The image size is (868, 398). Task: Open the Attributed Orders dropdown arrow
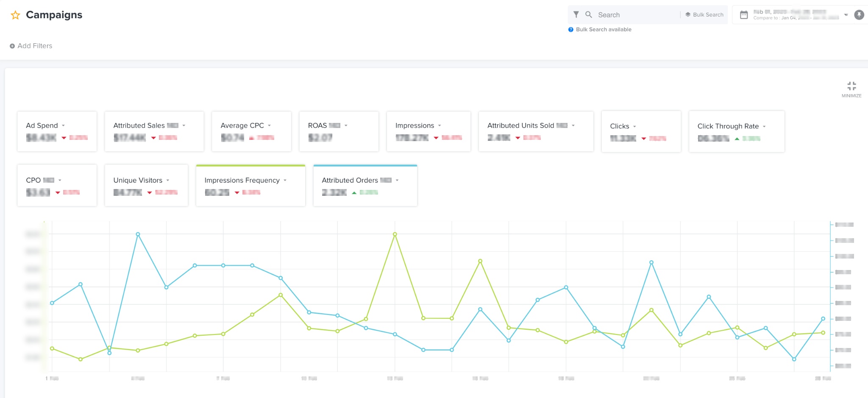397,180
